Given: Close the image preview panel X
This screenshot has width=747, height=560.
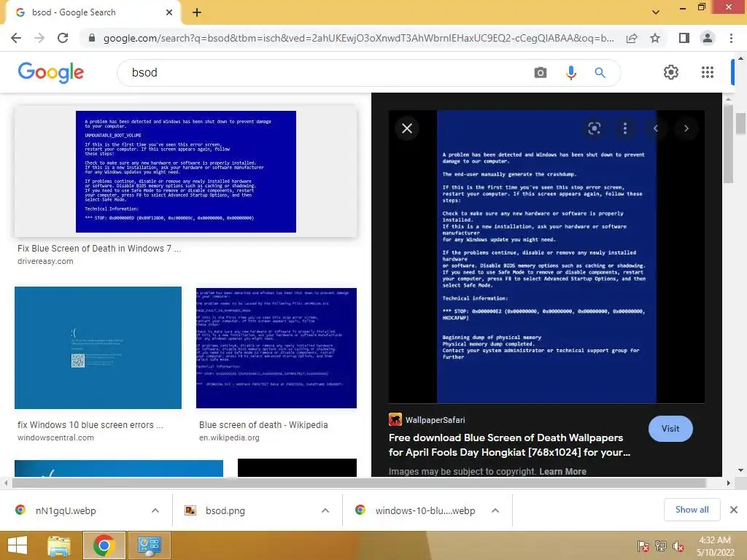Looking at the screenshot, I should [x=407, y=128].
